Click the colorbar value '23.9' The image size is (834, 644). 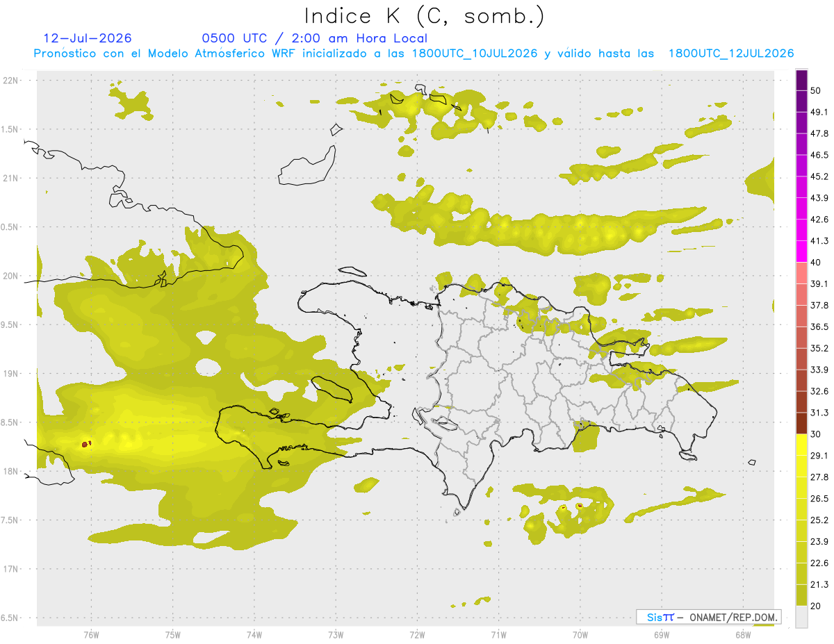point(819,542)
